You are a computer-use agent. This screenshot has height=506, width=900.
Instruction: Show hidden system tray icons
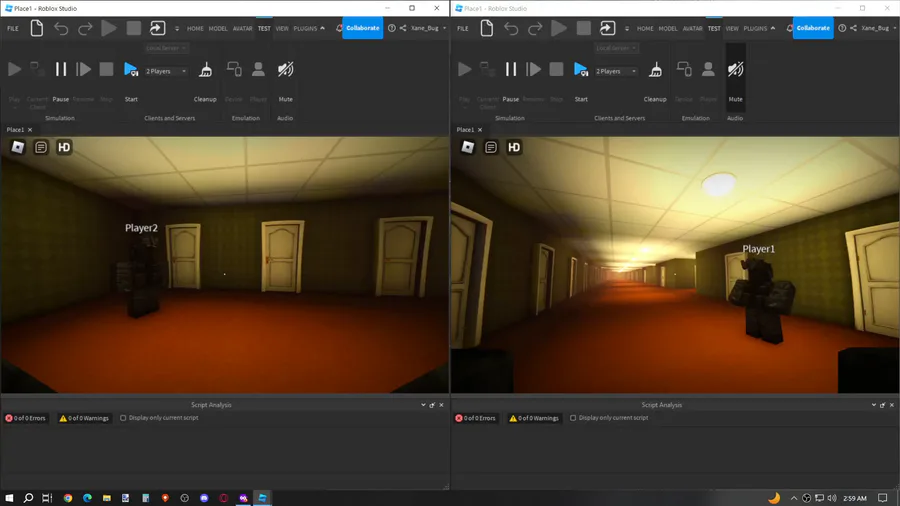(x=794, y=498)
